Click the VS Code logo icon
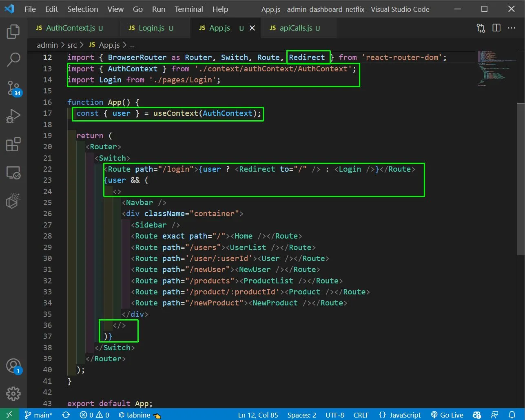The image size is (525, 420). point(9,9)
